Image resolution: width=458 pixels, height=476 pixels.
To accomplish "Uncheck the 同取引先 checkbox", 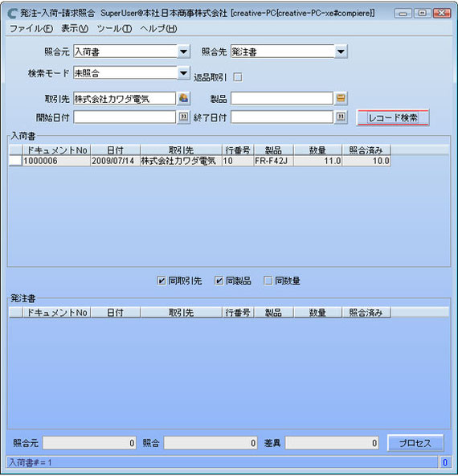I will coord(162,281).
